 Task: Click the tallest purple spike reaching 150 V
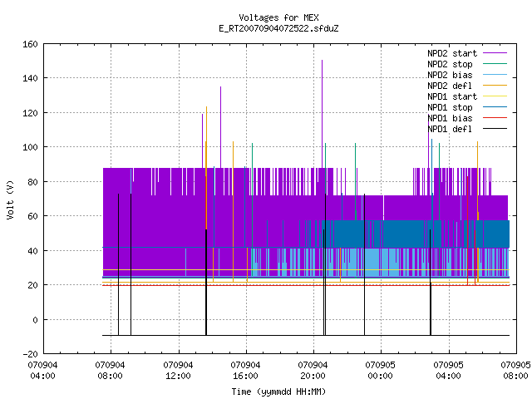click(x=322, y=114)
